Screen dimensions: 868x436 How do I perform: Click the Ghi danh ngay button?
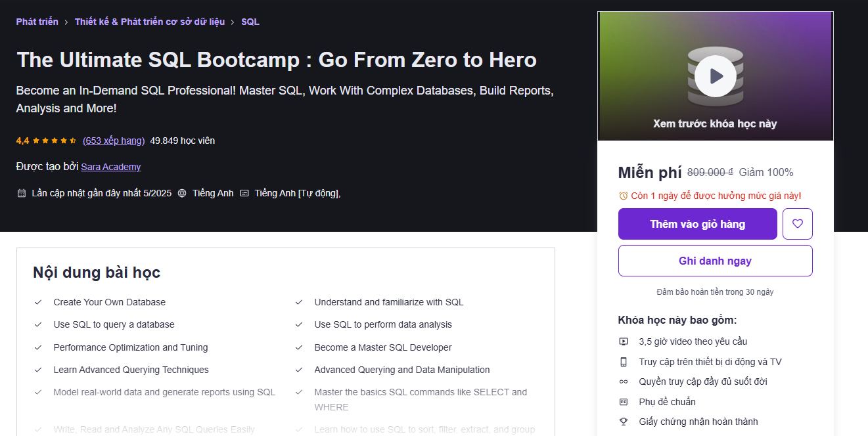(716, 261)
